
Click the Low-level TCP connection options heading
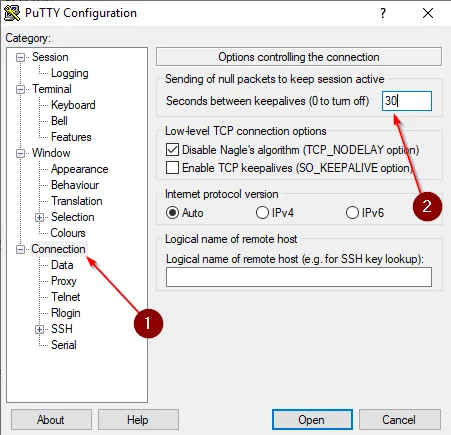pyautogui.click(x=246, y=131)
